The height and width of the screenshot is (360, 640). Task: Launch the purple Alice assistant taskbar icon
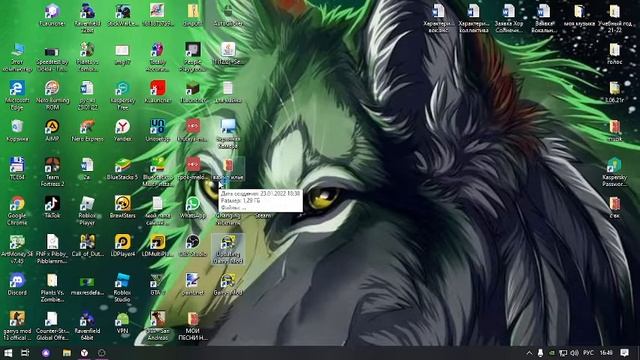coord(45,353)
